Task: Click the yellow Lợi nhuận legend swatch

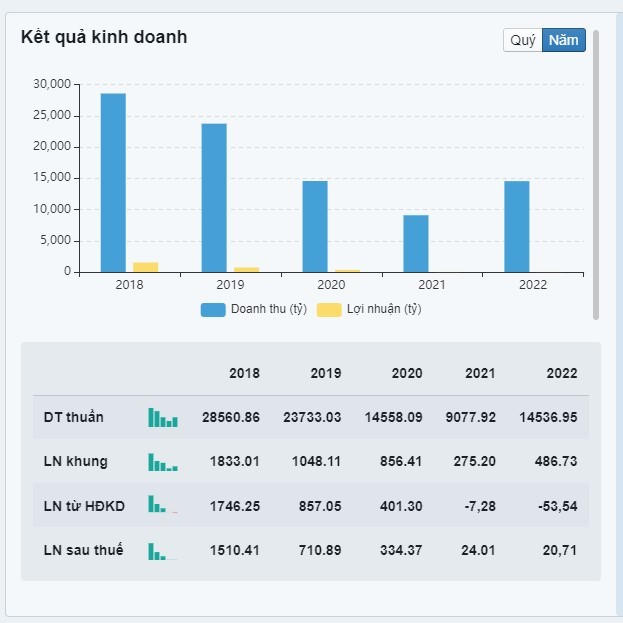Action: pyautogui.click(x=329, y=309)
